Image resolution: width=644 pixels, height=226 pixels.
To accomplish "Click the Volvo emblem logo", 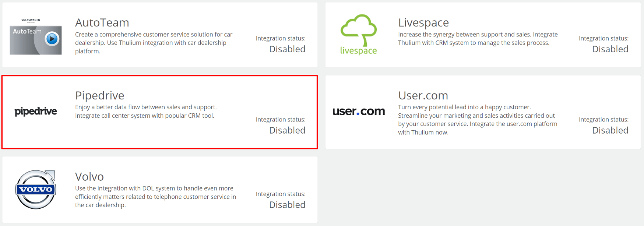I will coord(36,189).
